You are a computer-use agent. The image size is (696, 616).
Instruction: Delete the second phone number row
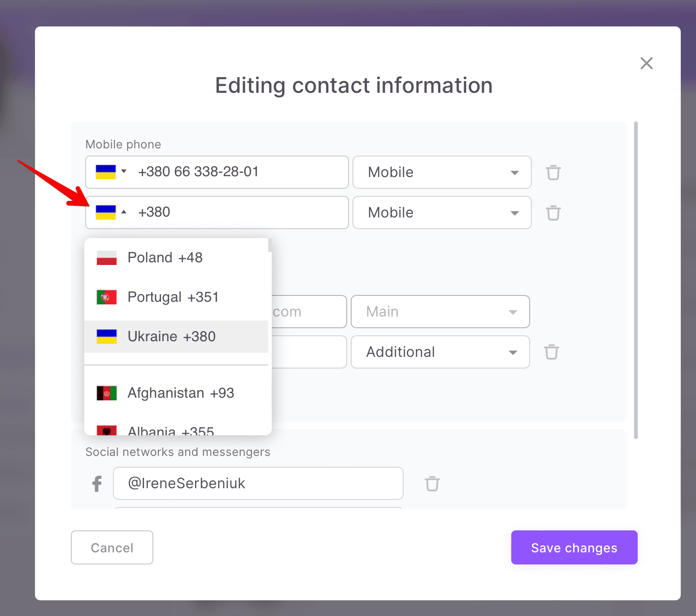(x=553, y=213)
